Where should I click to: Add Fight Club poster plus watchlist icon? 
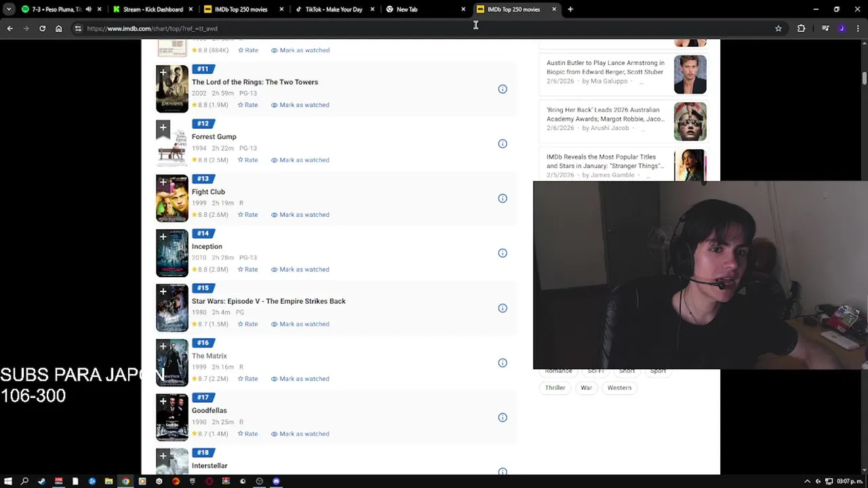[163, 182]
